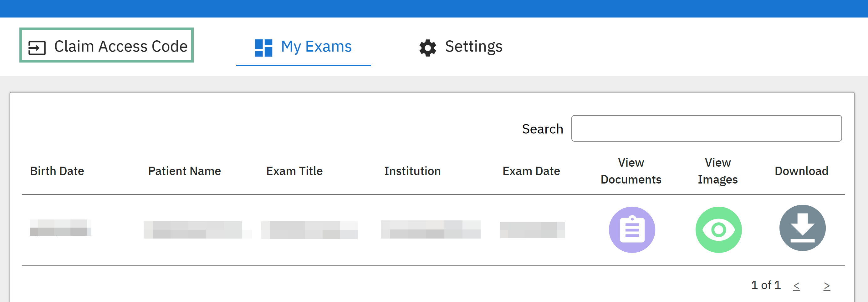The width and height of the screenshot is (868, 302).
Task: Select the previous page chevron arrow
Action: [x=797, y=285]
